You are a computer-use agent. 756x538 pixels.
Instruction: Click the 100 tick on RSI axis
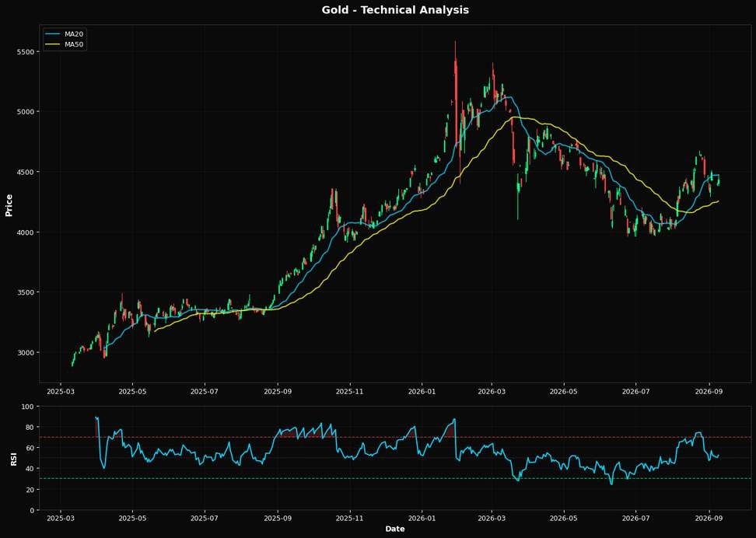[x=29, y=407]
